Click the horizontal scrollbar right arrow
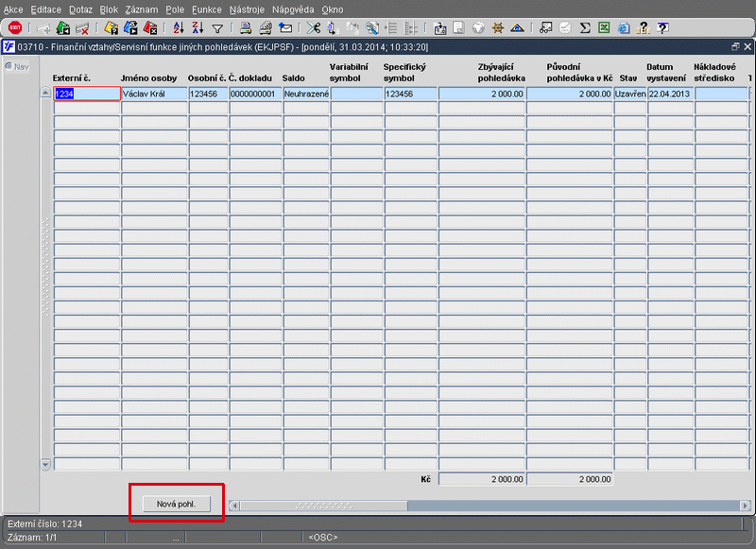756x549 pixels. [746, 506]
